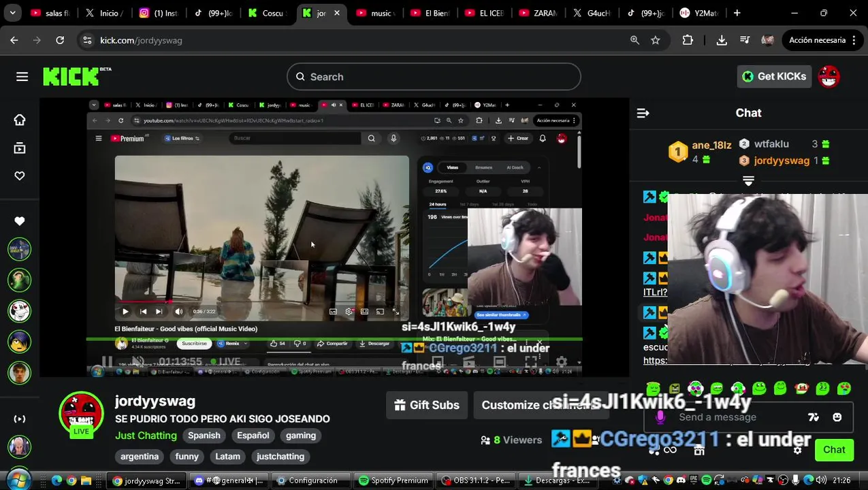Image resolution: width=868 pixels, height=490 pixels.
Task: Open Discord general taskbar window
Action: point(227,480)
